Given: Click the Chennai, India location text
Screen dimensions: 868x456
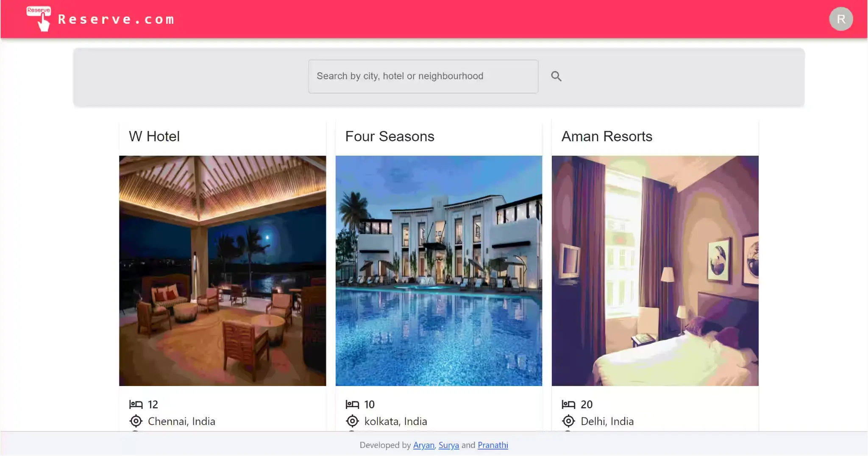Looking at the screenshot, I should pos(181,422).
